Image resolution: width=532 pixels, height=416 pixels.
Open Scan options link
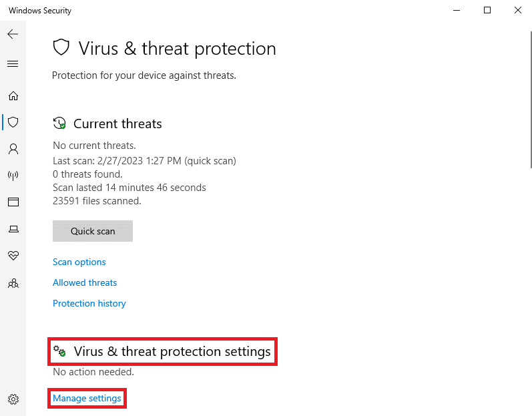tap(79, 262)
